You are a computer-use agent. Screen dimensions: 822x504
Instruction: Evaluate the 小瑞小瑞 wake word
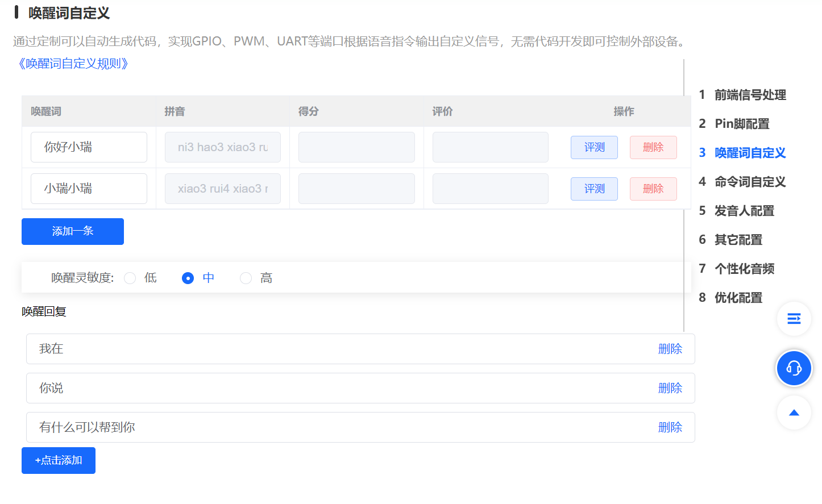coord(594,189)
